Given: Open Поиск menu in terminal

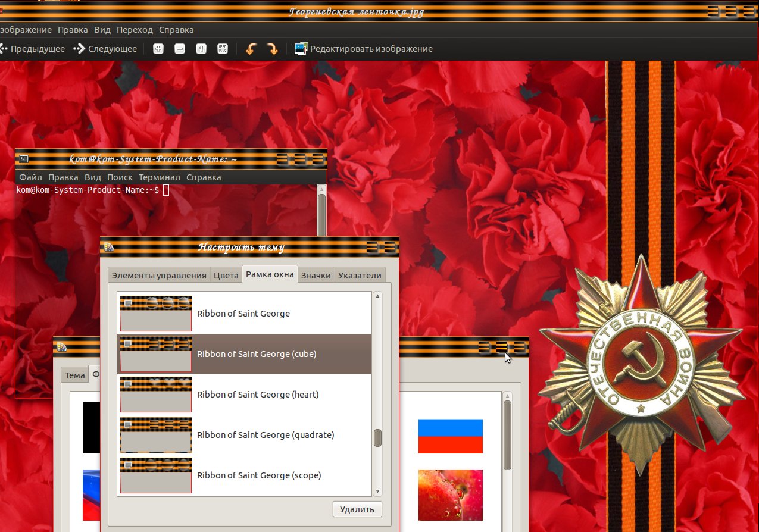Looking at the screenshot, I should pos(120,177).
